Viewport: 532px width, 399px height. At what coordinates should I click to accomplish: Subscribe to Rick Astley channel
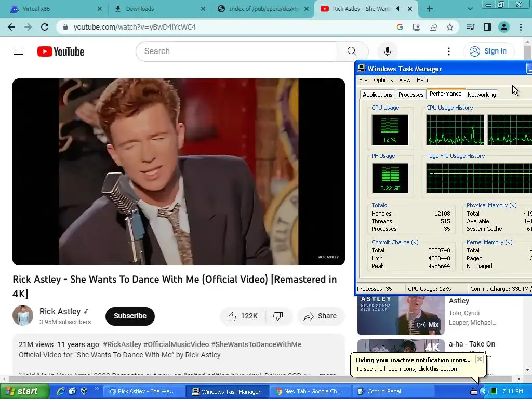point(130,316)
